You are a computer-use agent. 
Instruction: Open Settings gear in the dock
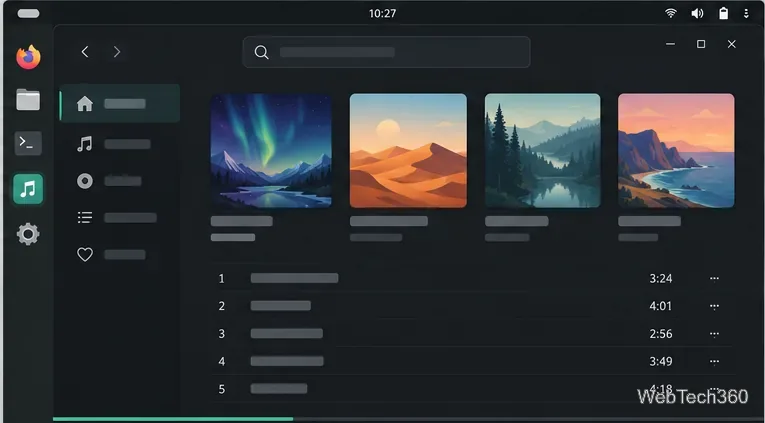[x=28, y=234]
